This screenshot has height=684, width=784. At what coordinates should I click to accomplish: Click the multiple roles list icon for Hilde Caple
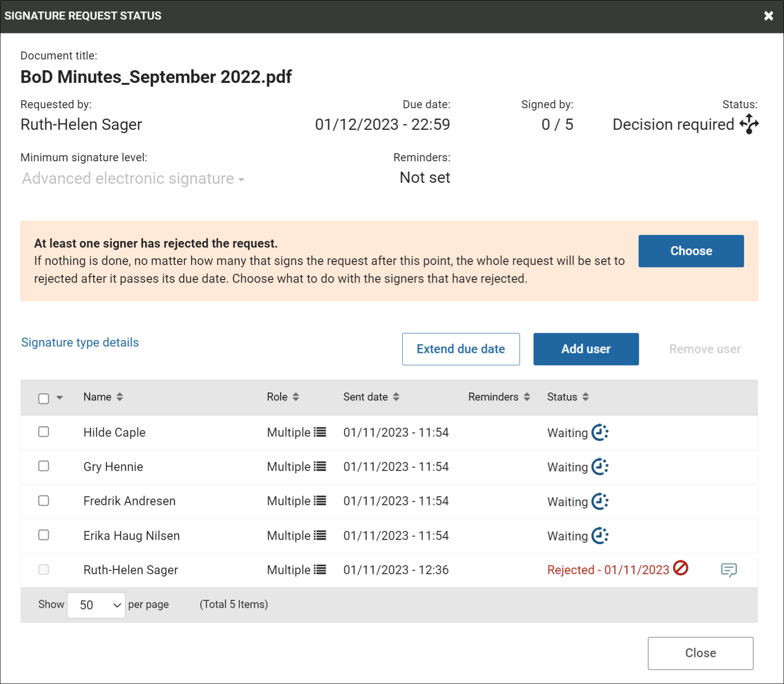click(x=320, y=432)
